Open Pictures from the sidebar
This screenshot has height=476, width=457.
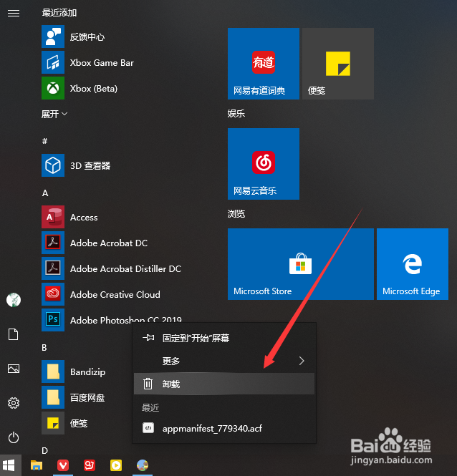14,369
